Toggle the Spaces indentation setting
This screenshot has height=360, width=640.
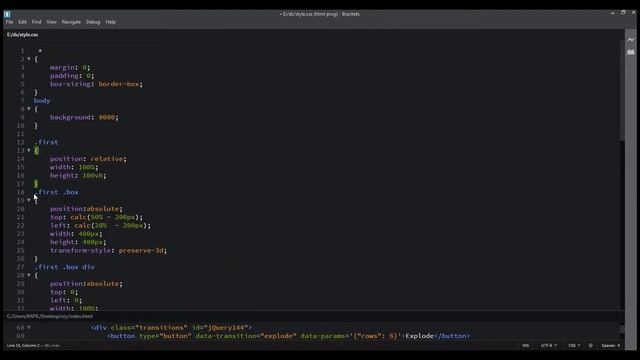pyautogui.click(x=608, y=346)
